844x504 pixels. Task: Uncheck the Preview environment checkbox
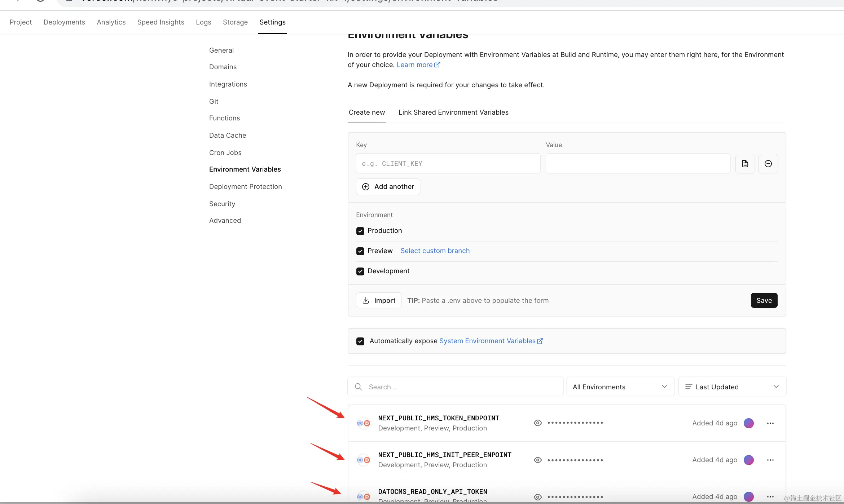pyautogui.click(x=360, y=251)
